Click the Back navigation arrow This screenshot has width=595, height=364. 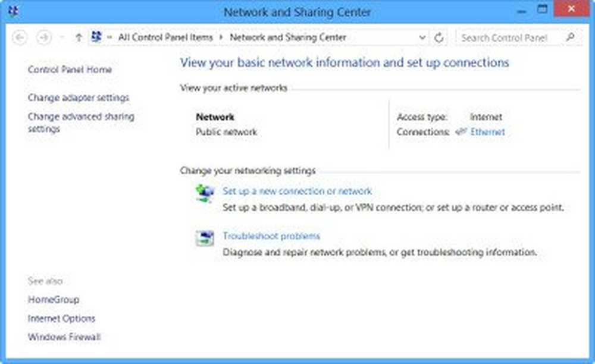point(20,37)
